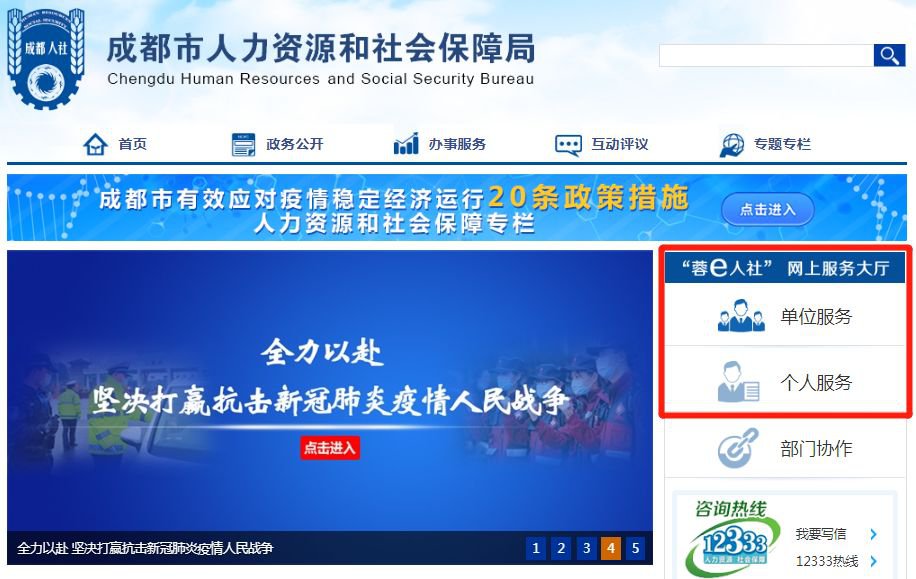Screen dimensions: 916x579
Task: Click the search magnifier icon button
Action: pyautogui.click(x=889, y=56)
